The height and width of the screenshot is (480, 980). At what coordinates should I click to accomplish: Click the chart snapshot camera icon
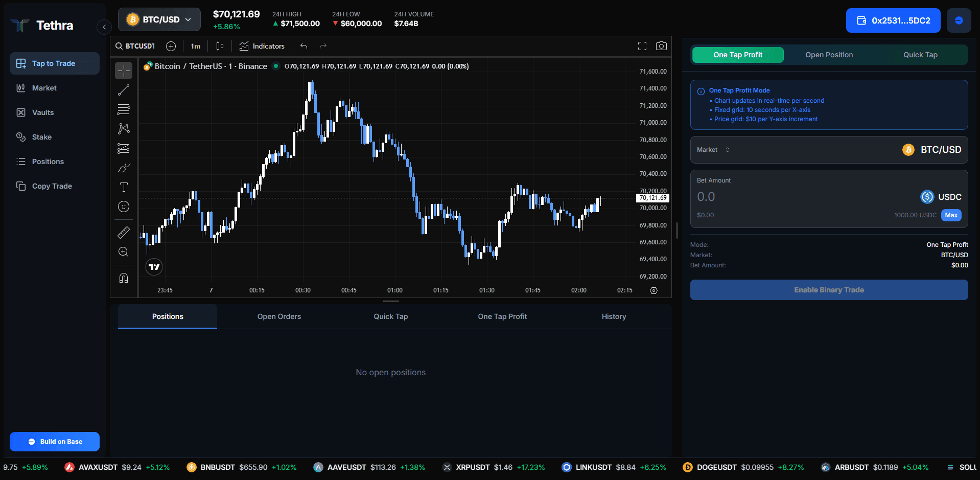(661, 46)
